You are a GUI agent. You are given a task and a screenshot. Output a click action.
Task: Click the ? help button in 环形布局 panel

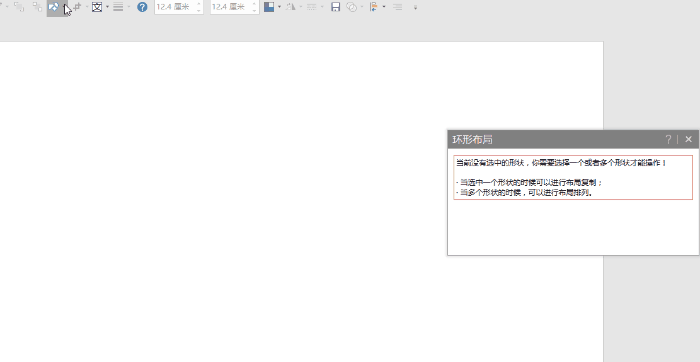(668, 139)
